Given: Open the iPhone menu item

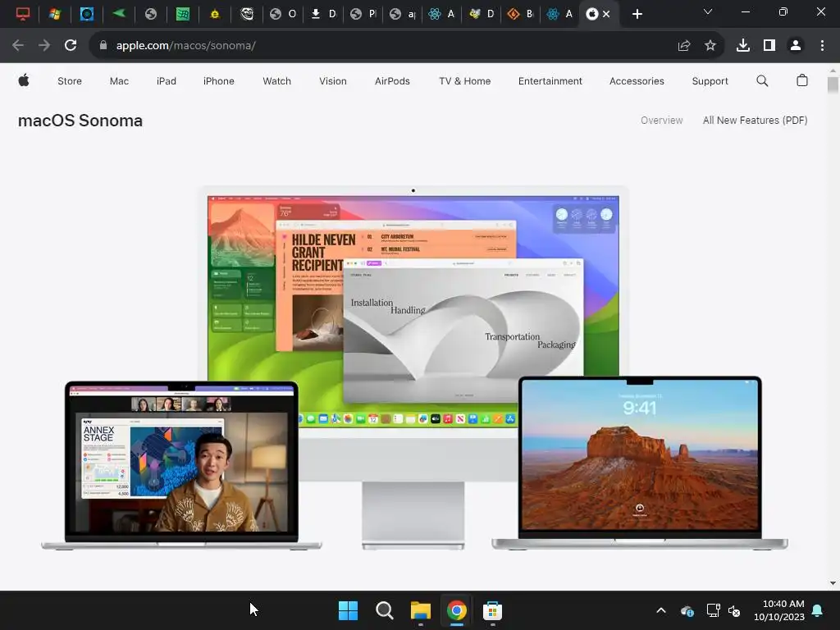Looking at the screenshot, I should pos(218,81).
